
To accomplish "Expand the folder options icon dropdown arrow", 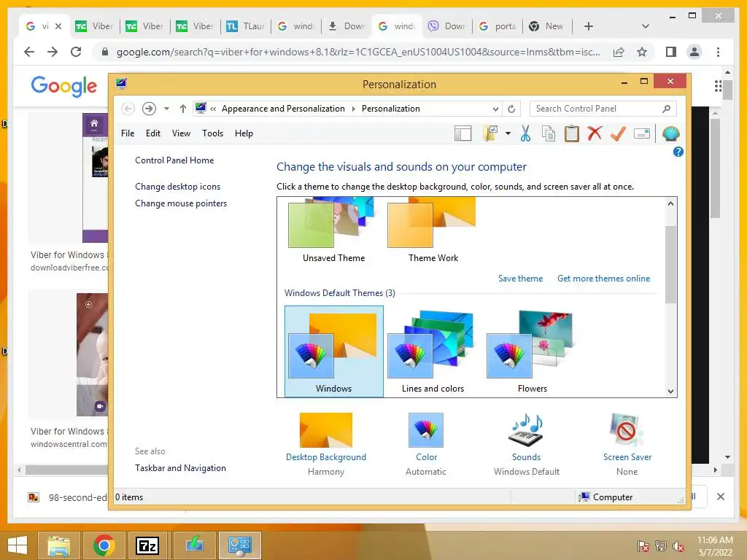I will coord(508,134).
